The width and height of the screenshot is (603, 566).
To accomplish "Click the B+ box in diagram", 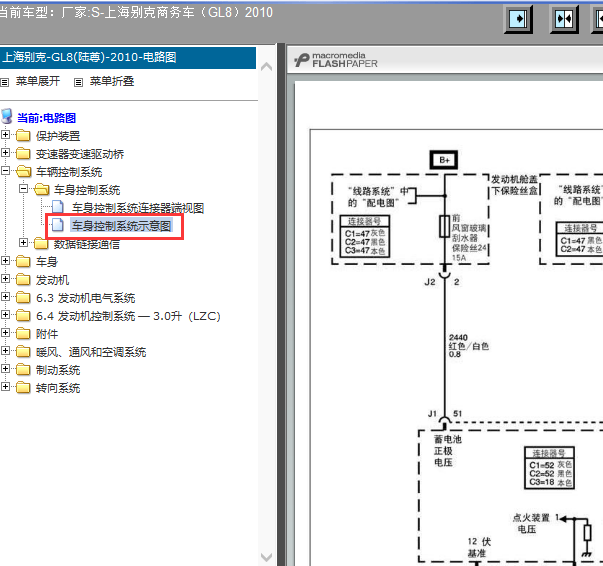I will point(444,160).
